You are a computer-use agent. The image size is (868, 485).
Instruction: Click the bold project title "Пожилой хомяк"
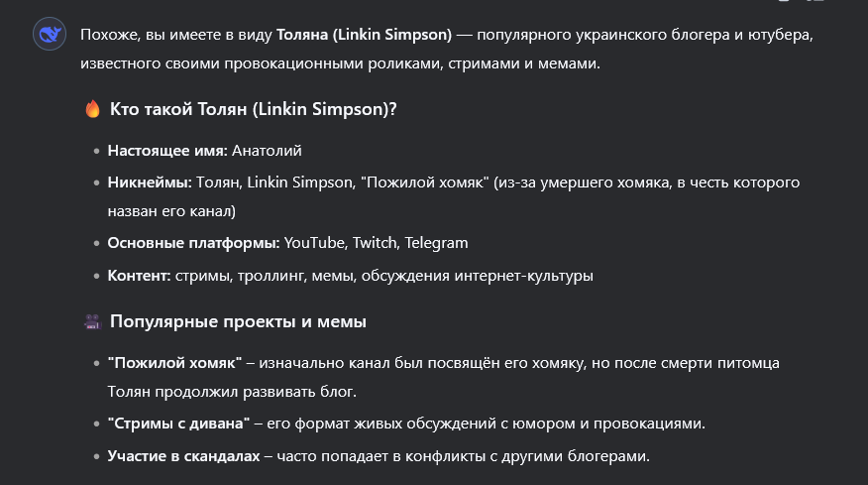click(175, 363)
